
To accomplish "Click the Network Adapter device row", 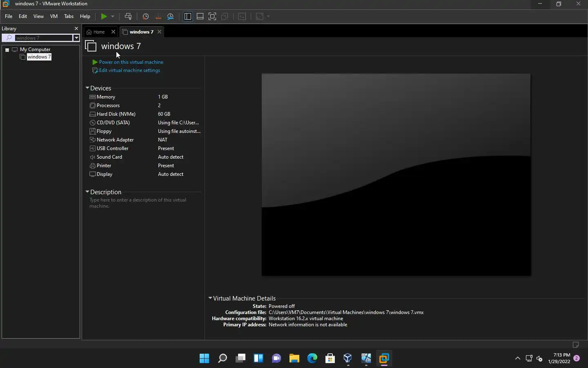I will pos(145,140).
